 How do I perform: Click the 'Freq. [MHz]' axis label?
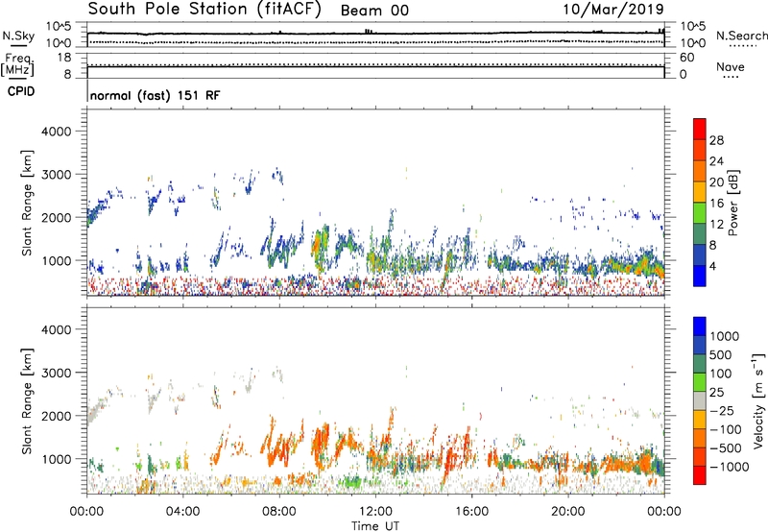17,65
